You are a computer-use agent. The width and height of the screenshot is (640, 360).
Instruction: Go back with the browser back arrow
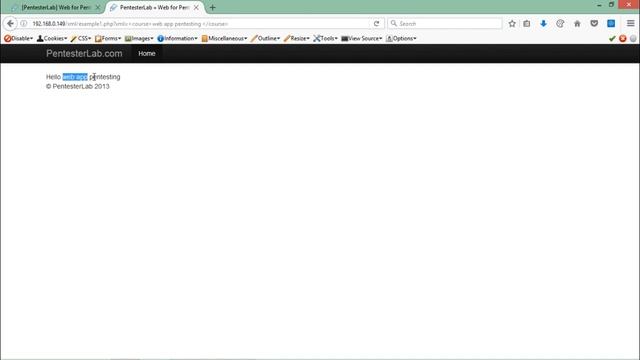pyautogui.click(x=10, y=24)
